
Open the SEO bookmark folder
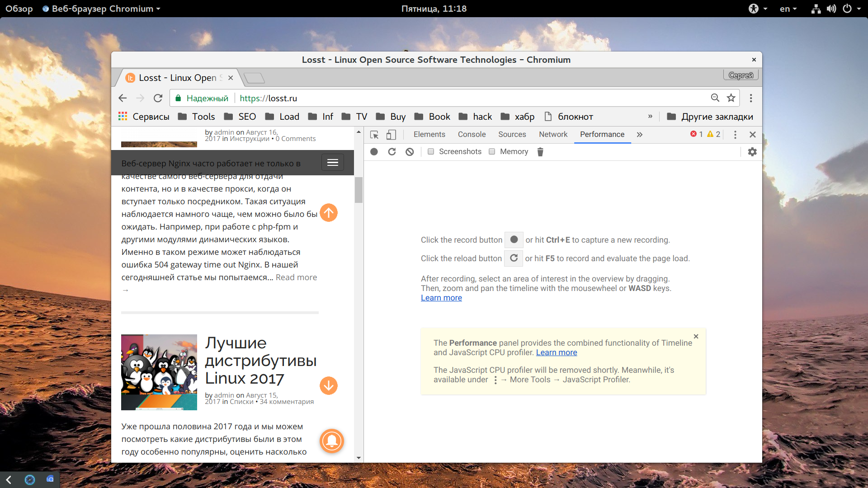pyautogui.click(x=240, y=117)
